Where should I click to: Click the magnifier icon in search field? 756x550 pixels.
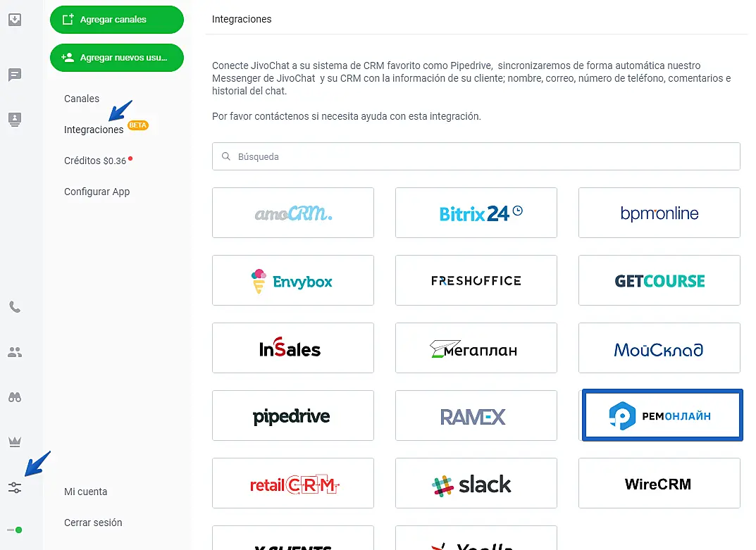pos(225,156)
